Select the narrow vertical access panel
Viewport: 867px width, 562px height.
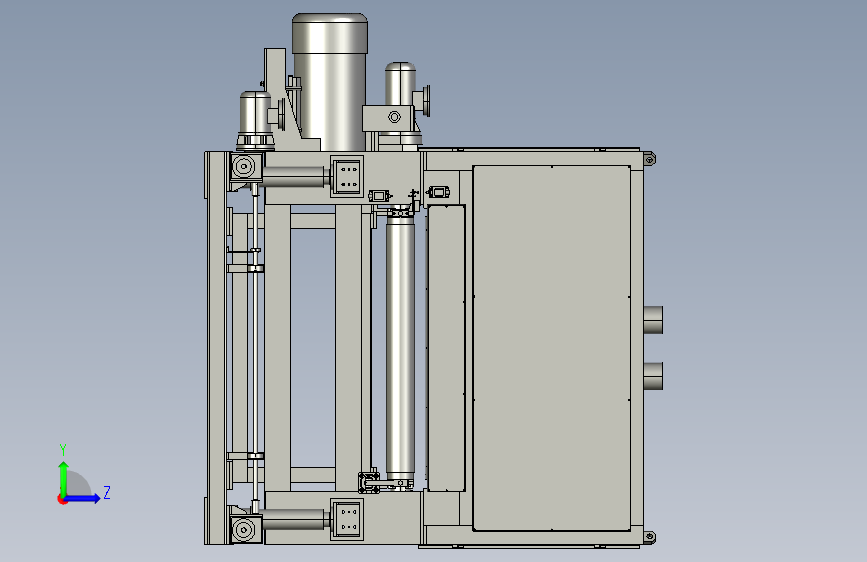pos(446,348)
